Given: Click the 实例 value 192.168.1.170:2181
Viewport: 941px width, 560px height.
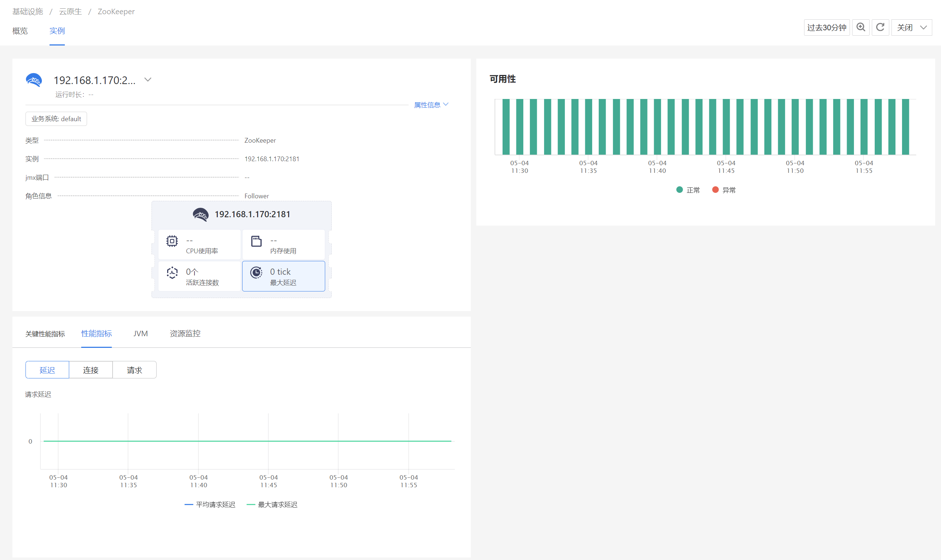Looking at the screenshot, I should tap(272, 159).
